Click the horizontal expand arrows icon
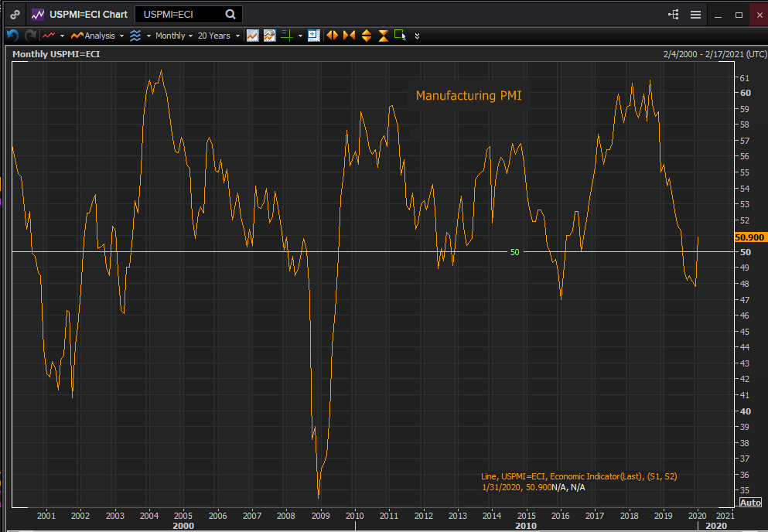 [x=333, y=36]
